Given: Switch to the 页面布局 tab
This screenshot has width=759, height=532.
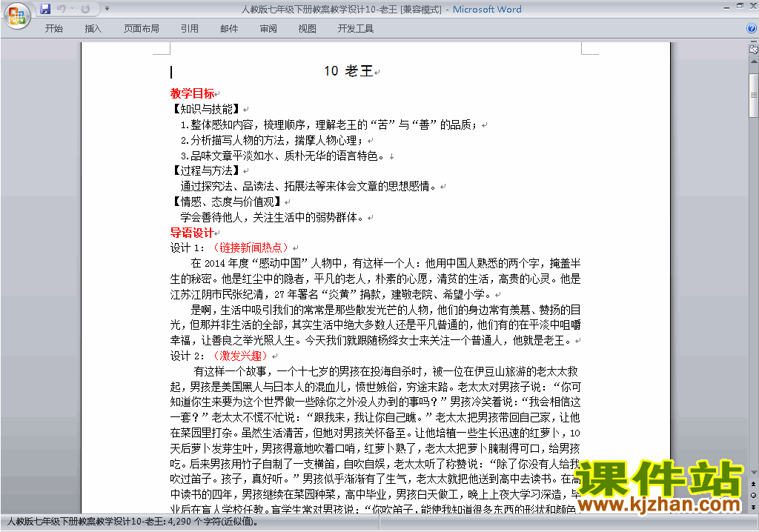Looking at the screenshot, I should (x=142, y=29).
